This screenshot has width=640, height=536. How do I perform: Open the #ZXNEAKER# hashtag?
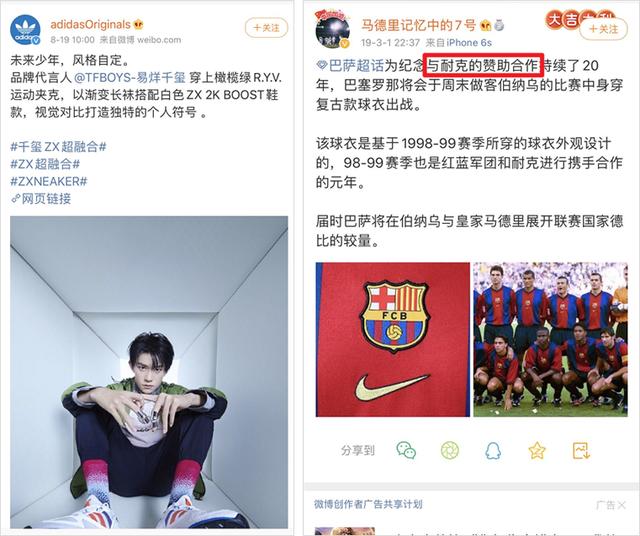pyautogui.click(x=49, y=181)
